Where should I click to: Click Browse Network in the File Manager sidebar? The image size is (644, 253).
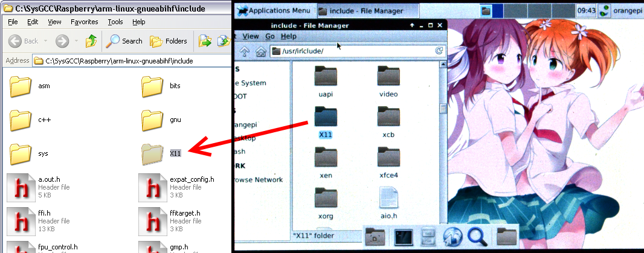[259, 179]
